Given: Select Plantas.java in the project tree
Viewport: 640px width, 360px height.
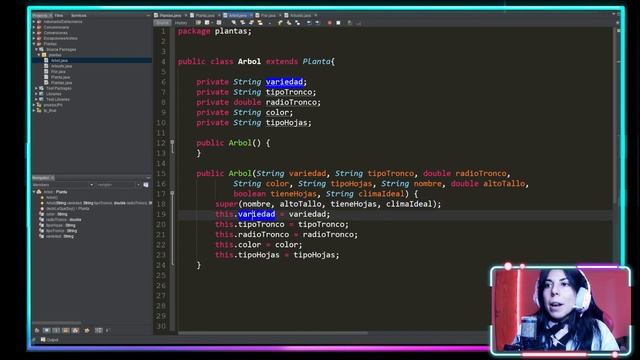Looking at the screenshot, I should click(x=61, y=83).
